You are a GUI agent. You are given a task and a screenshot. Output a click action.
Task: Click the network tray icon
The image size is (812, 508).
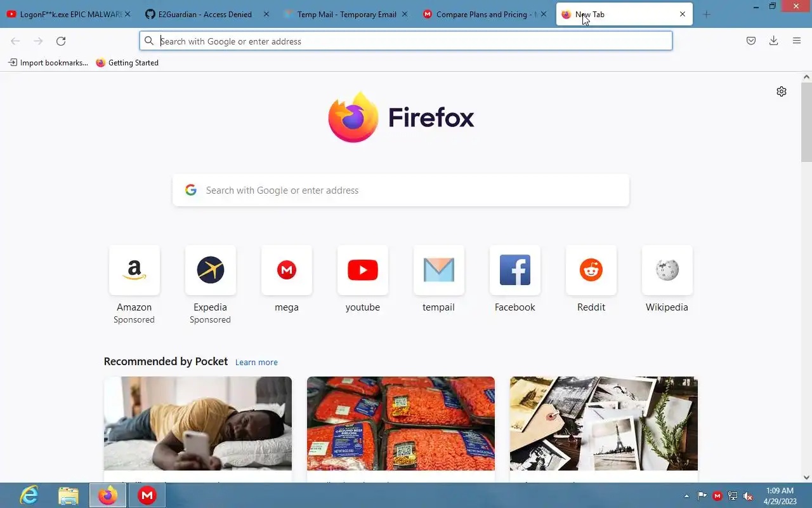[733, 496]
